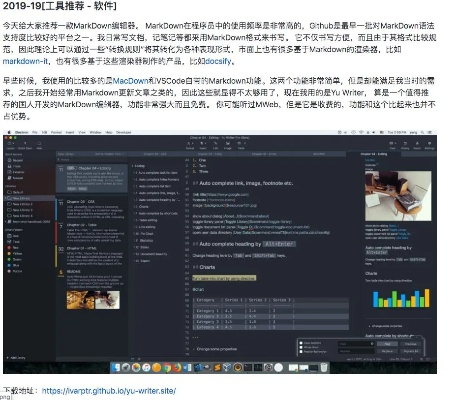Click the Apple logo in the menu bar
This screenshot has width=456, height=400.
point(9,132)
